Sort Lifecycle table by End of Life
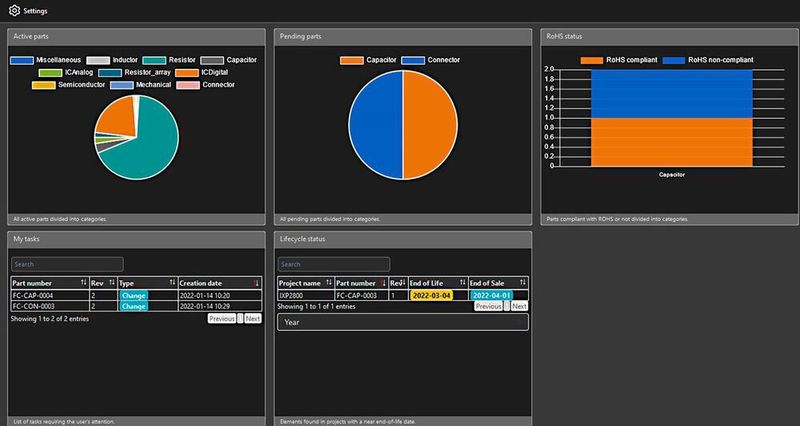This screenshot has width=800, height=426. 438,283
